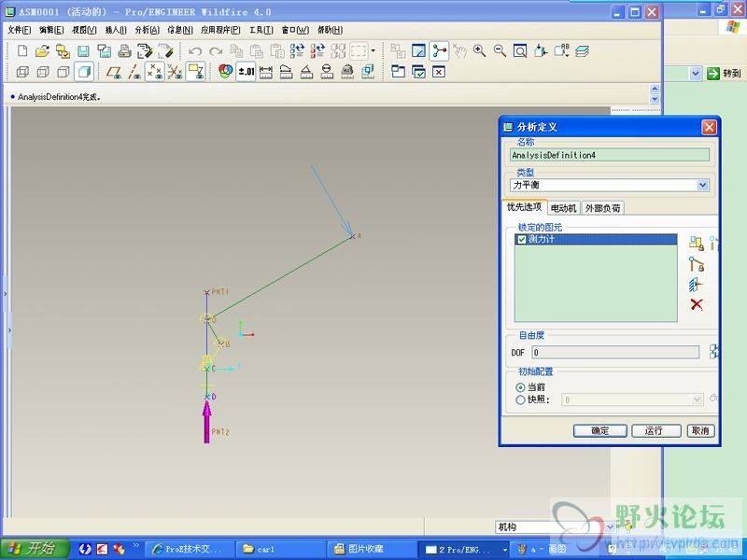747x560 pixels.
Task: Click the new file icon
Action: click(22, 50)
